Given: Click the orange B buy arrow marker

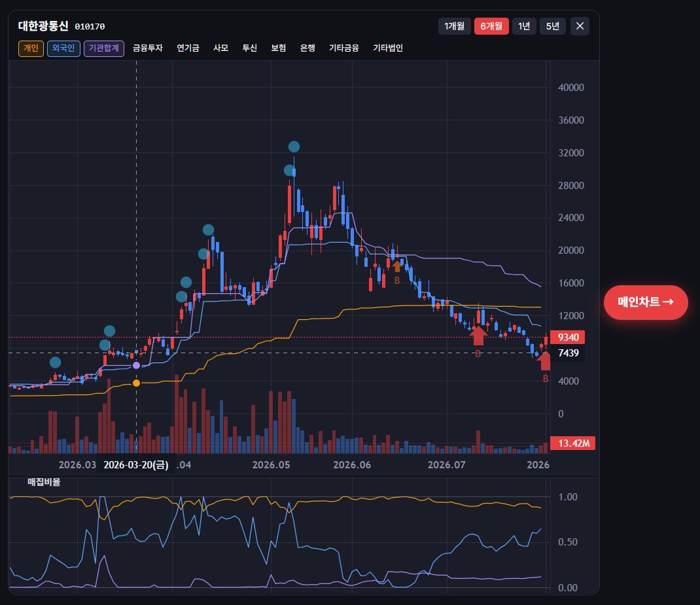Looking at the screenshot, I should 397,266.
